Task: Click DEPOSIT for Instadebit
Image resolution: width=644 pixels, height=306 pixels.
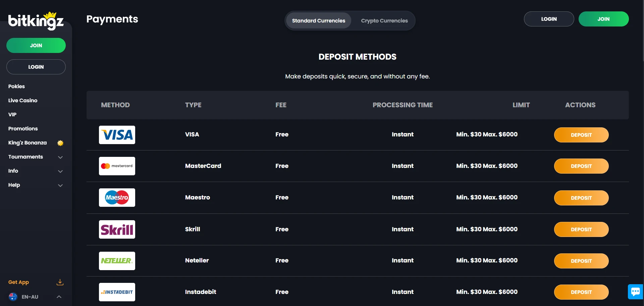Action: coord(581,292)
